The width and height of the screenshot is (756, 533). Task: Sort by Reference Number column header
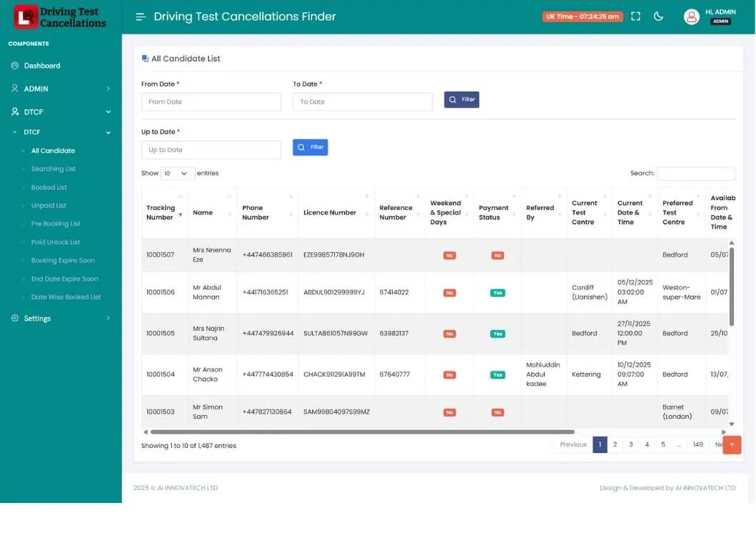point(400,213)
